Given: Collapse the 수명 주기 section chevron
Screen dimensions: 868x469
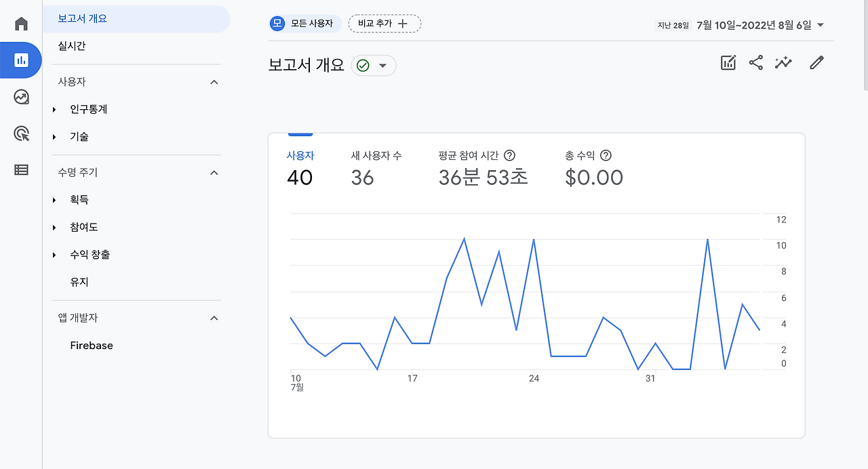Looking at the screenshot, I should (214, 172).
